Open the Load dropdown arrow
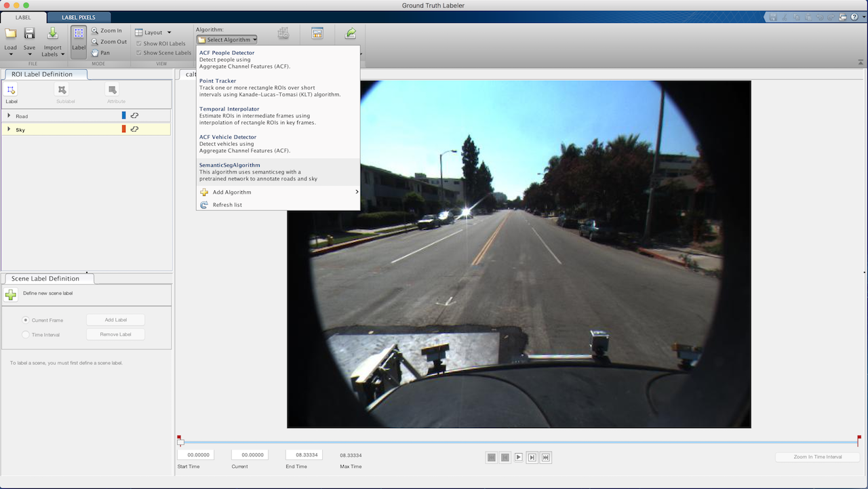The image size is (868, 489). coord(10,54)
